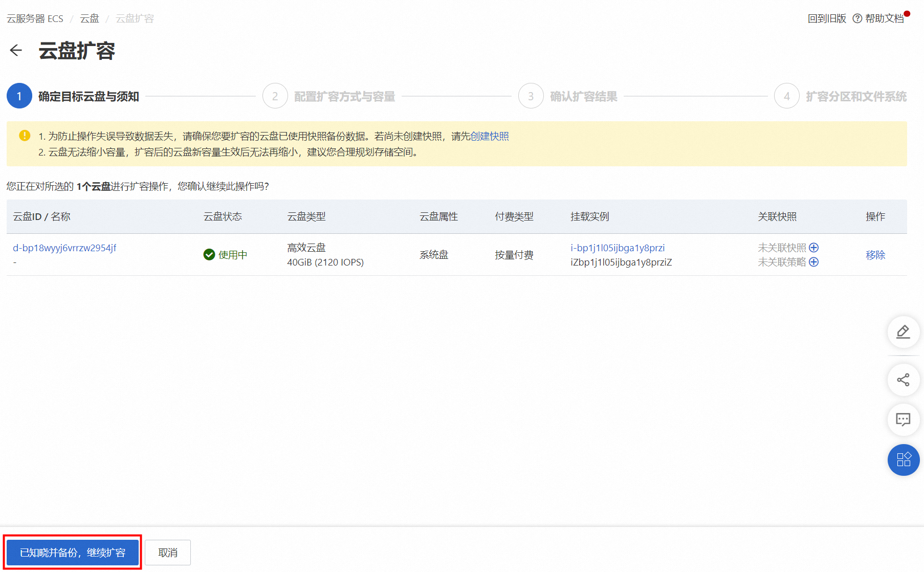
Task: Click the green 使用中 status icon
Action: (x=209, y=255)
